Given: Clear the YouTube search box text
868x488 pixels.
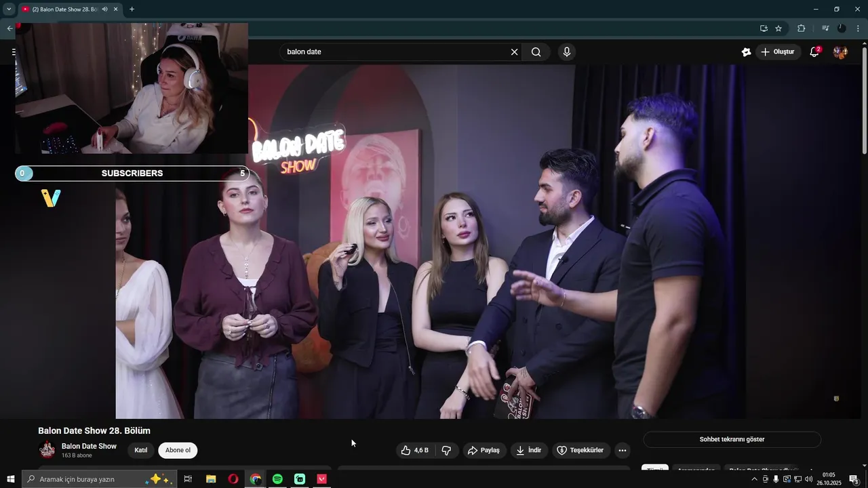Looking at the screenshot, I should pos(514,52).
